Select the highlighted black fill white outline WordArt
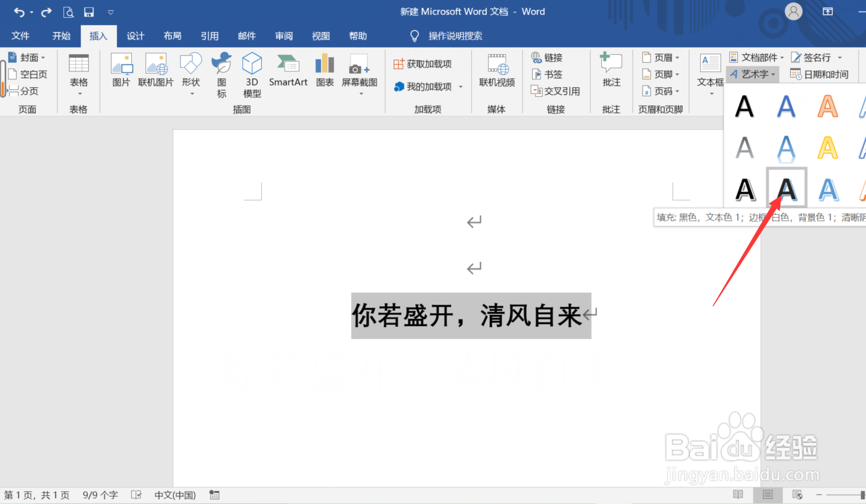866x504 pixels. 786,188
